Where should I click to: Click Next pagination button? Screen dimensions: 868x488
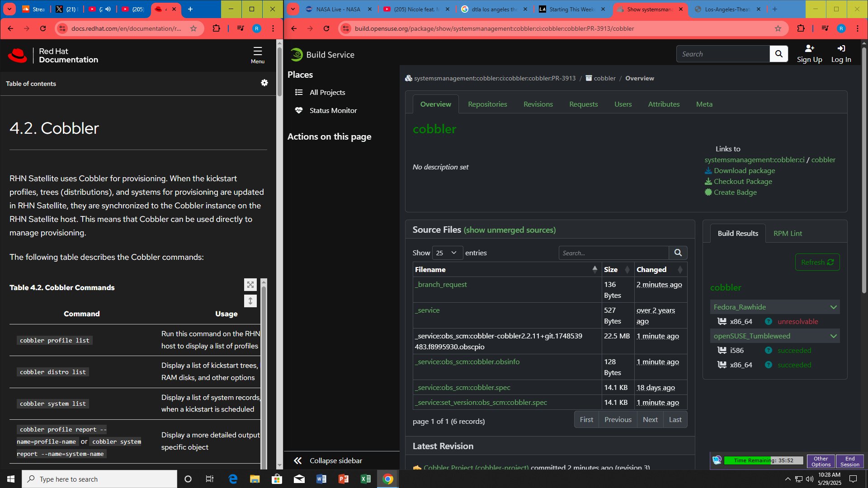pyautogui.click(x=650, y=419)
